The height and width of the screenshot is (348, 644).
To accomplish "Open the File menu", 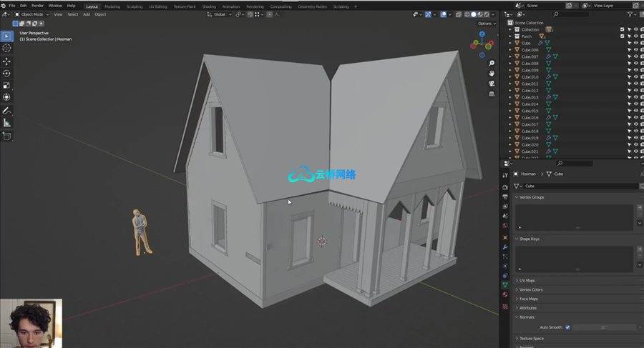I will coord(12,6).
